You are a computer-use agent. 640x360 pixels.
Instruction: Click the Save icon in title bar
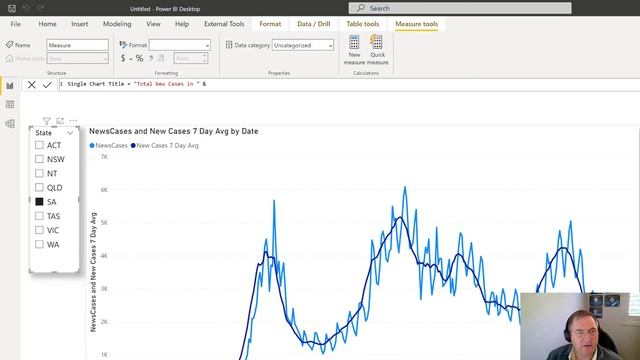12,8
